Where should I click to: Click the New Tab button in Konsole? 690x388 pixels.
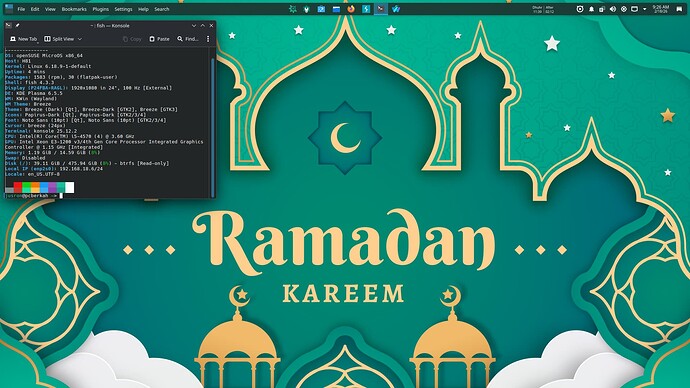coord(24,39)
